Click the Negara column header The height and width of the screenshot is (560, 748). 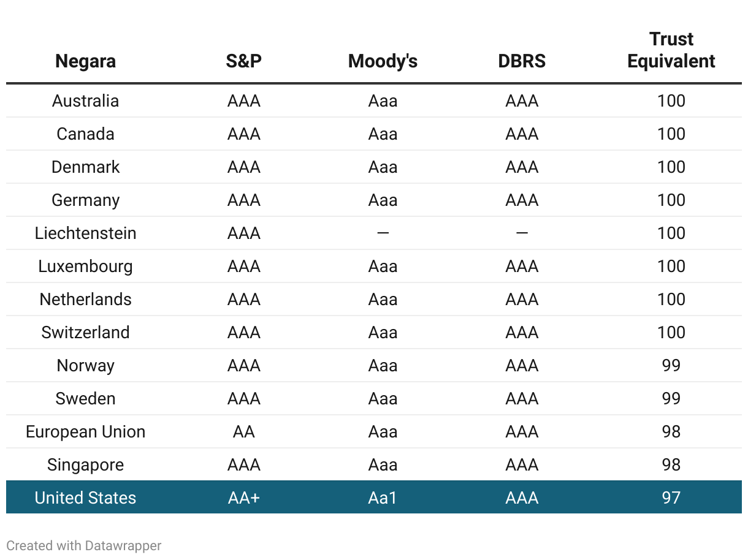[85, 61]
